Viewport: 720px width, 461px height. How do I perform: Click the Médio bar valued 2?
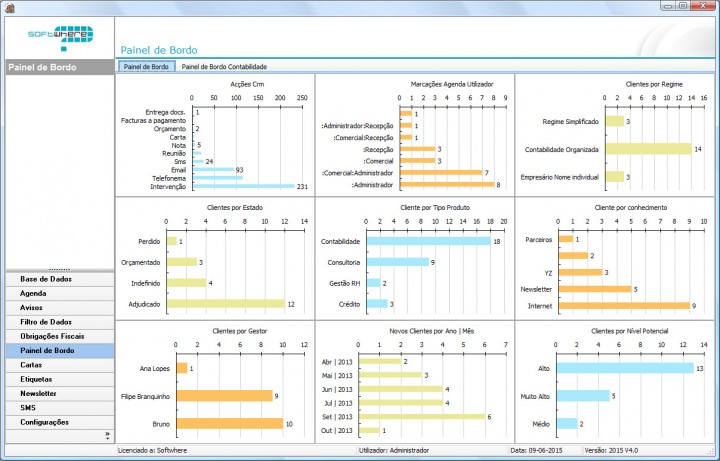pyautogui.click(x=567, y=424)
